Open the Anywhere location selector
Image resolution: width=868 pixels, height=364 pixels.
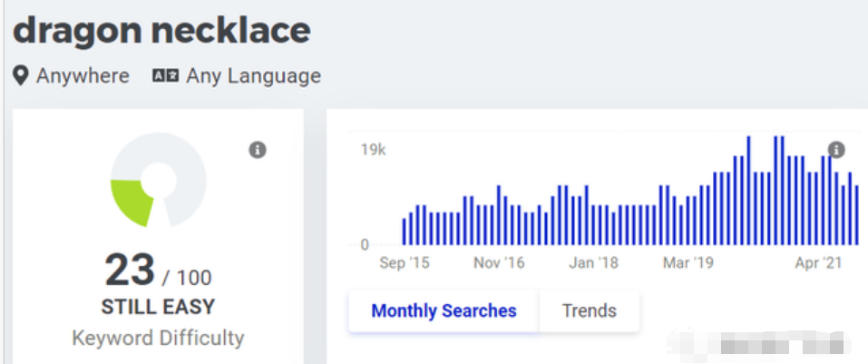(x=82, y=75)
